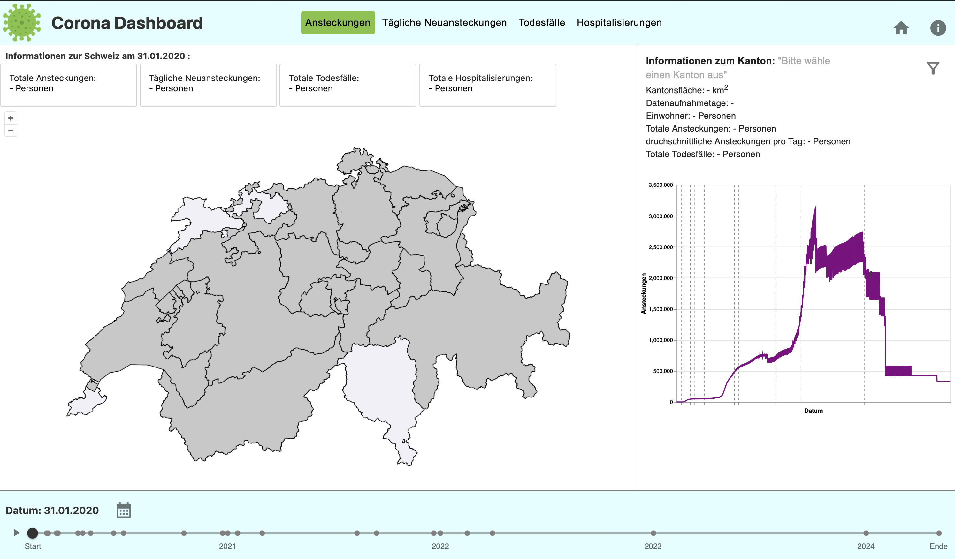
Task: Switch to Hospitalisierungen tab
Action: pos(619,23)
